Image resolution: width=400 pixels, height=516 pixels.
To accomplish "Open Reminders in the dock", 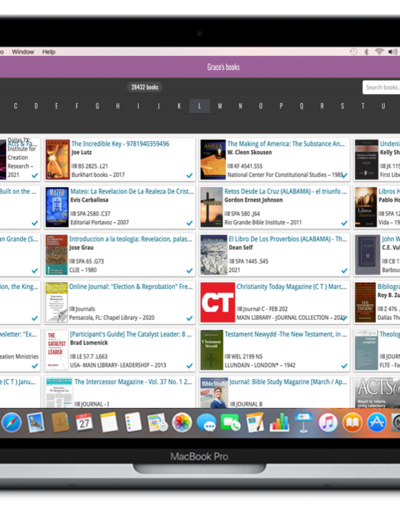I will pyautogui.click(x=133, y=422).
